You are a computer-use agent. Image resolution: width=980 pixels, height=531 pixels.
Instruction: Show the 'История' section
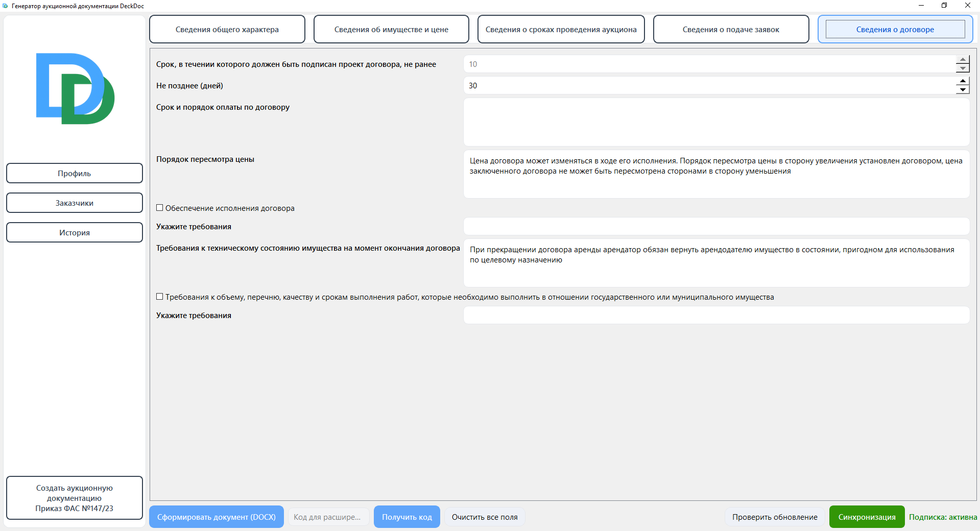tap(75, 233)
